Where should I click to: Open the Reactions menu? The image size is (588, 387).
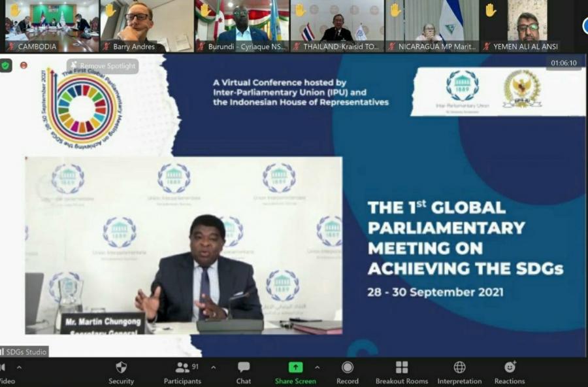(510, 372)
